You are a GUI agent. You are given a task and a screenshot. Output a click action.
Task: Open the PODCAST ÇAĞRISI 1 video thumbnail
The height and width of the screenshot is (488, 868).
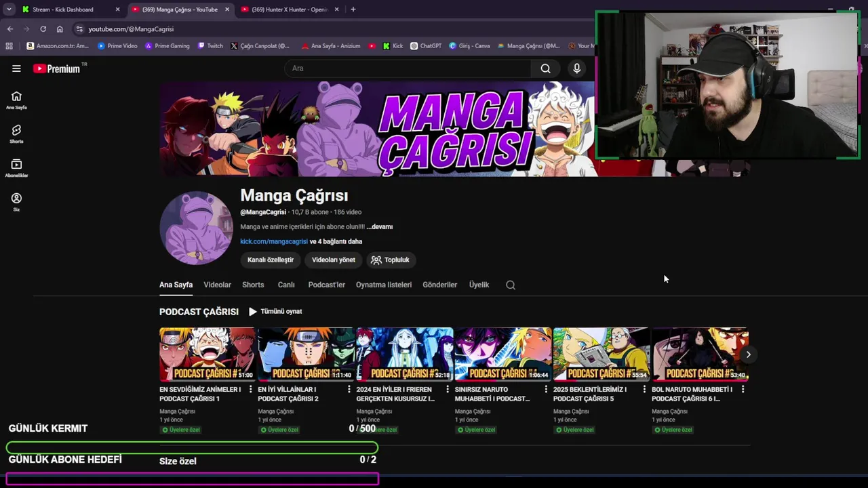208,354
